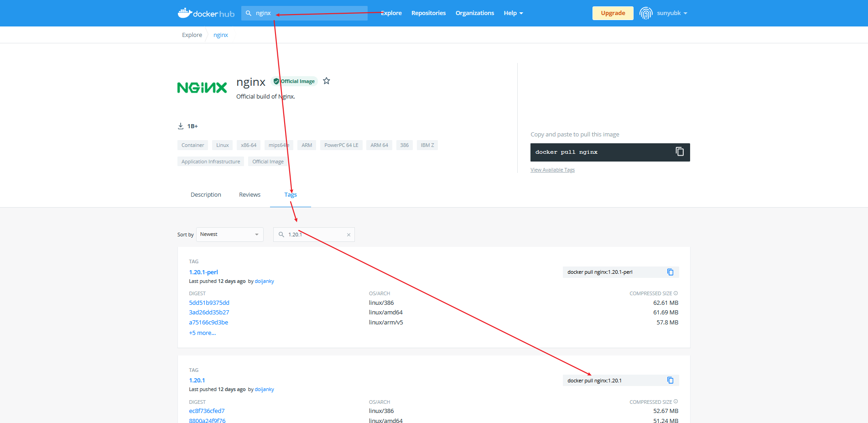
Task: Click the compressed size info icon for 1.20.1-perl
Action: pos(676,293)
